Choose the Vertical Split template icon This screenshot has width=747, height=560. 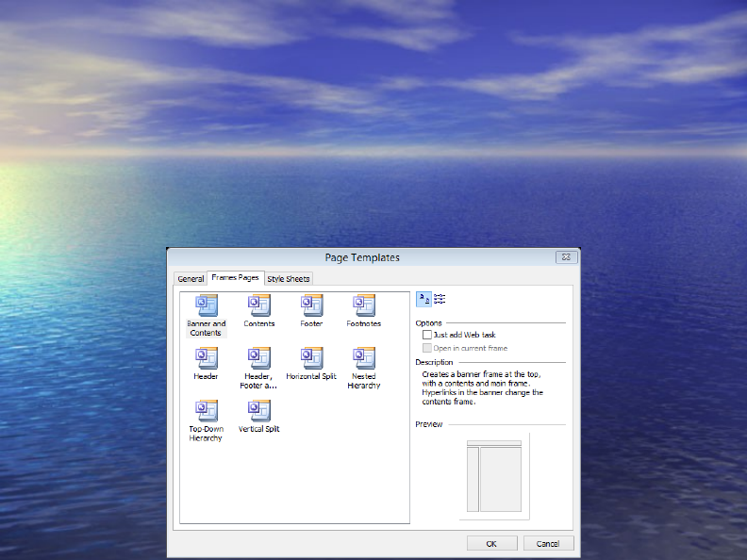click(x=258, y=411)
